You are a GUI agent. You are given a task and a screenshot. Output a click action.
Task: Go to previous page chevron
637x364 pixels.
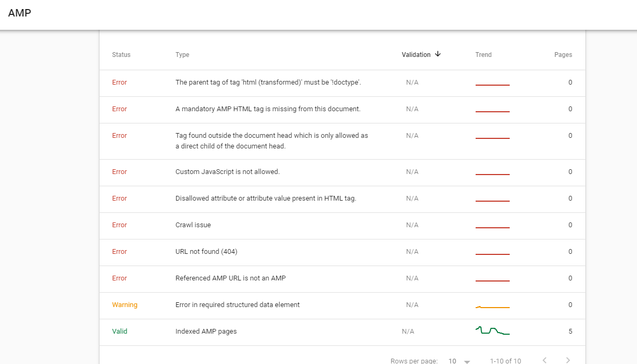[x=544, y=360]
